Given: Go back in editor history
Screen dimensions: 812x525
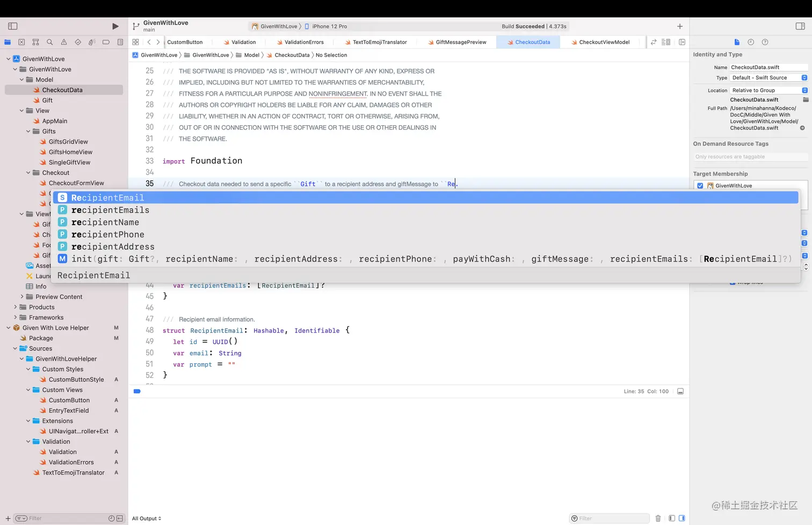Looking at the screenshot, I should click(x=149, y=42).
